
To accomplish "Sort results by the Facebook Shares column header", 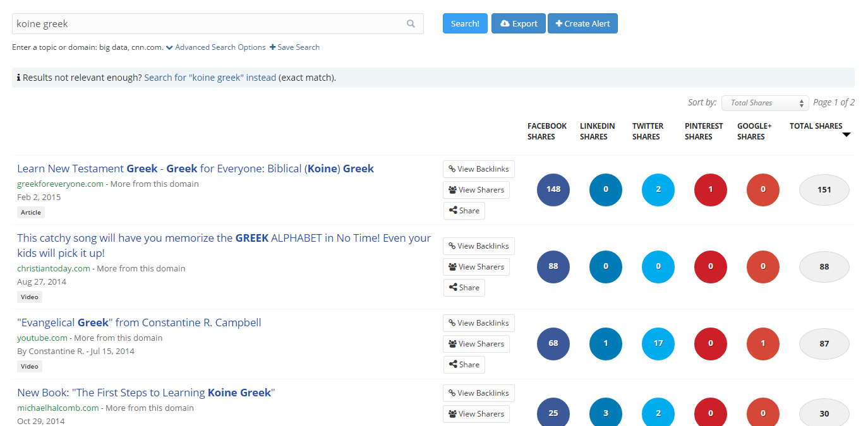I will point(546,131).
